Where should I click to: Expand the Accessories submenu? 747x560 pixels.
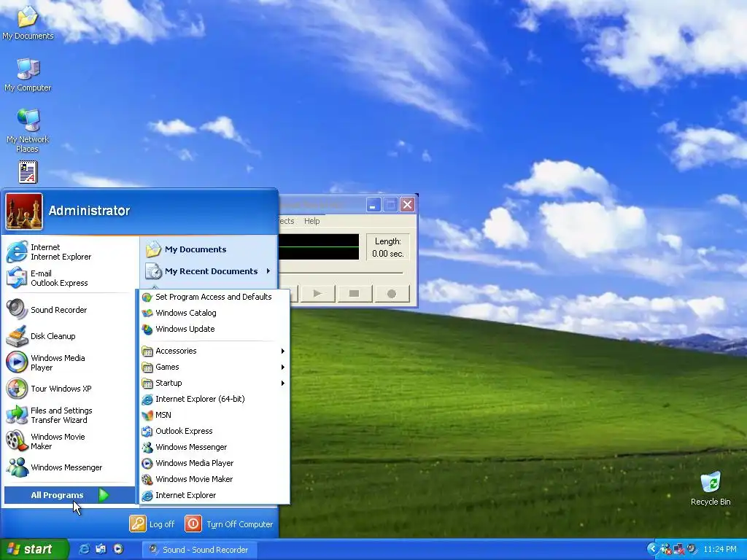tap(214, 351)
